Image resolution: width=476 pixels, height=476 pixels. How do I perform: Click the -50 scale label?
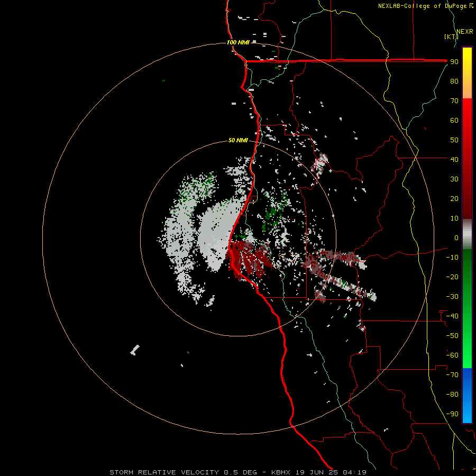452,336
